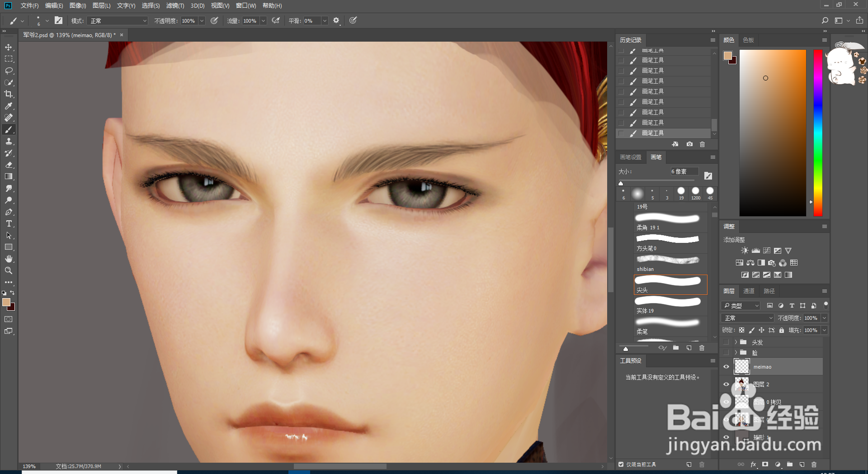Open the 图像(I) menu

[x=78, y=5]
